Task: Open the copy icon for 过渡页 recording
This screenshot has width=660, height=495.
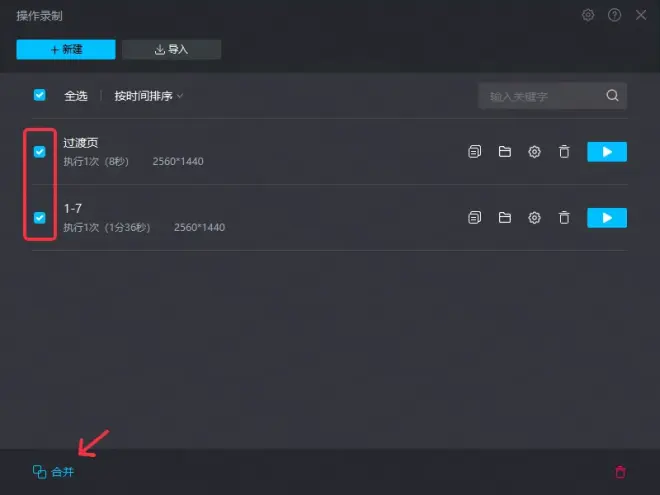Action: (474, 152)
